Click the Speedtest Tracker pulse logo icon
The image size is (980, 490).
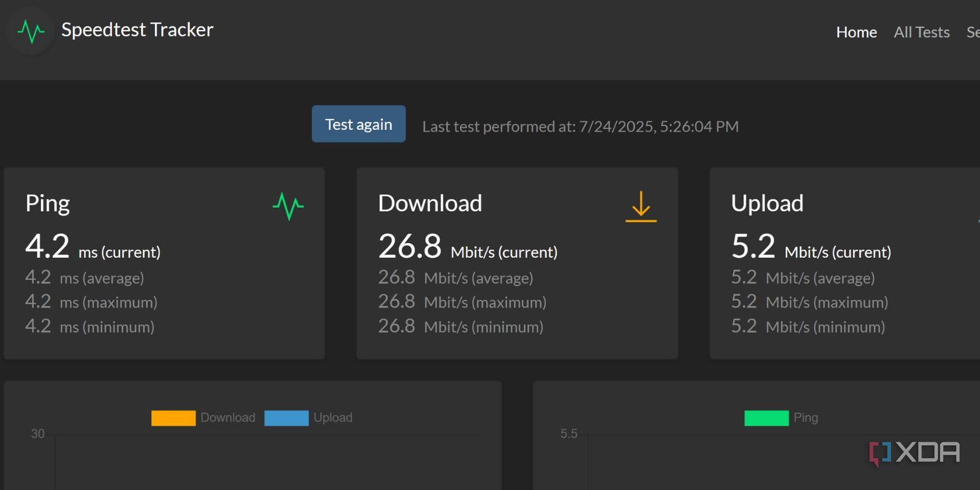pyautogui.click(x=31, y=31)
